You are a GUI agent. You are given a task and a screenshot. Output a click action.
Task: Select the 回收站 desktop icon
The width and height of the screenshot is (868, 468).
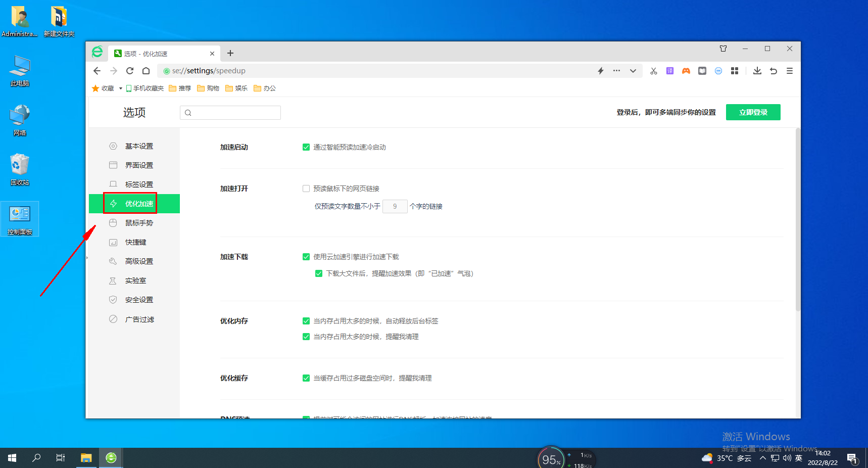pos(20,169)
